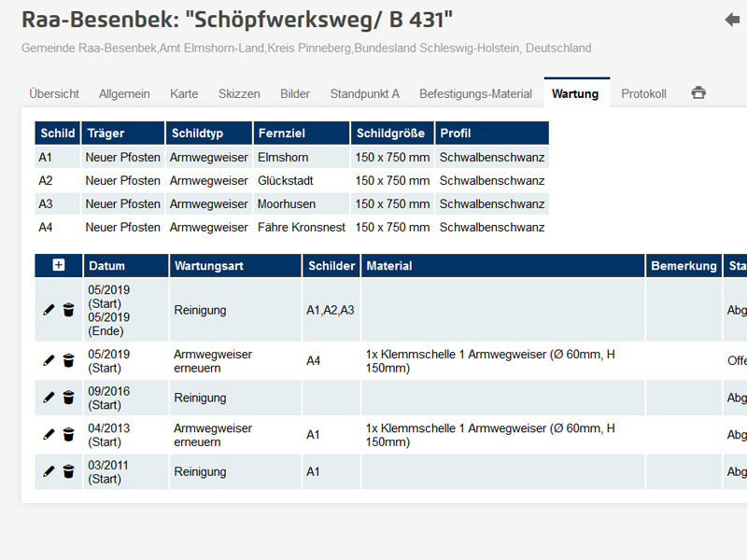
Task: Select the Fähre Kronsnest sign row
Action: (x=301, y=227)
